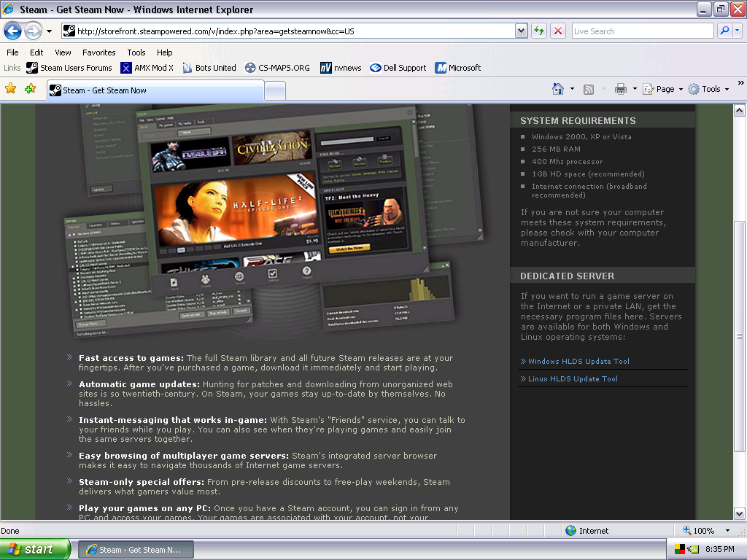Click the Favorites Center star icon
This screenshot has height=560, width=747.
click(10, 88)
